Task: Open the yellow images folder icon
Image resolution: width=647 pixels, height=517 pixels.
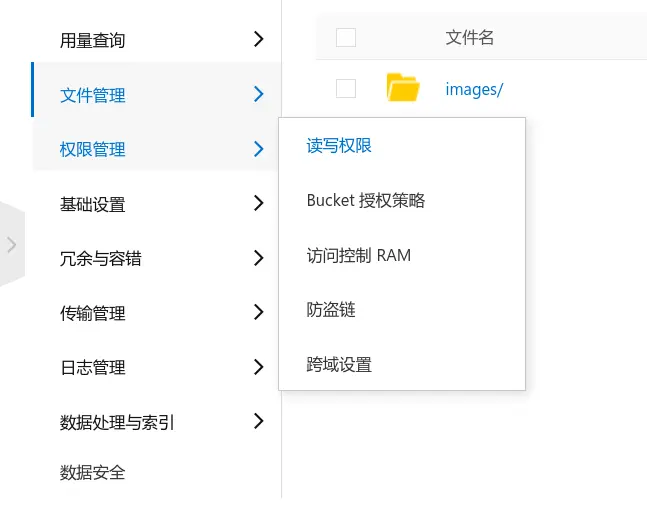Action: click(x=403, y=87)
